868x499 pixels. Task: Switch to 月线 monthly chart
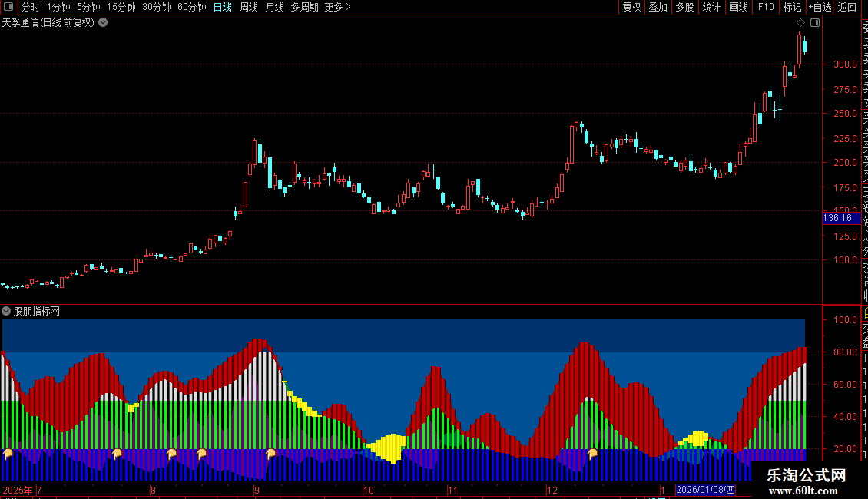(x=274, y=7)
